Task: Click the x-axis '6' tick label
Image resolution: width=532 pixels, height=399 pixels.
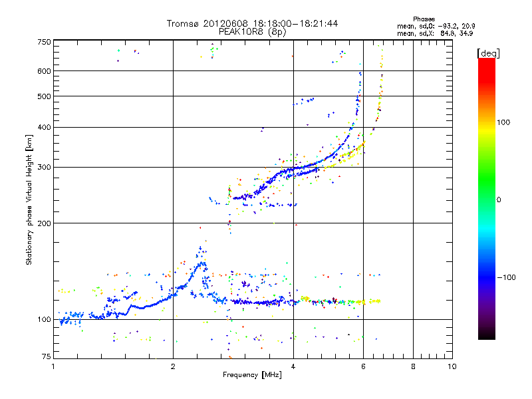Action: (x=363, y=366)
